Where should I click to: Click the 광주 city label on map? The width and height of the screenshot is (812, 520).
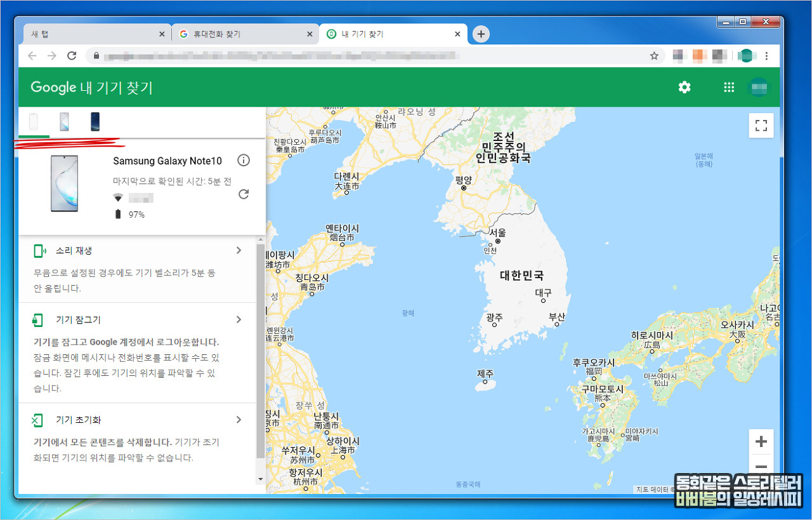click(494, 317)
